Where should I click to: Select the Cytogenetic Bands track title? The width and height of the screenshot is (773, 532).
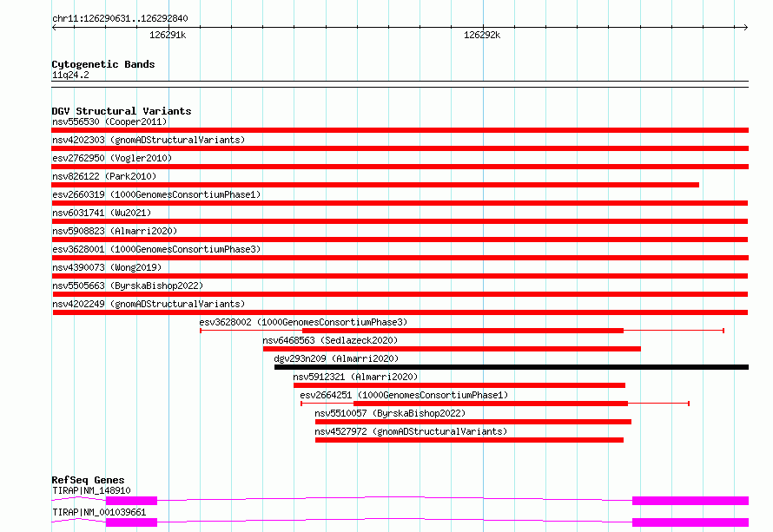(x=103, y=64)
